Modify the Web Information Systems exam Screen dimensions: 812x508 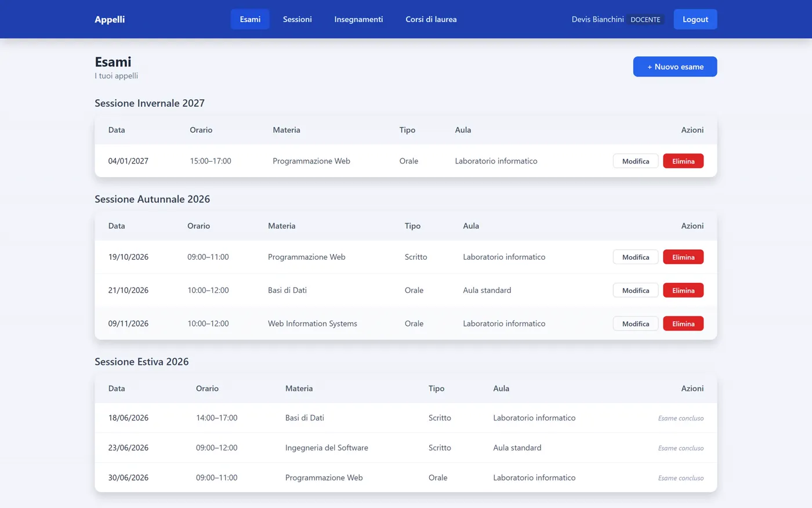click(636, 324)
